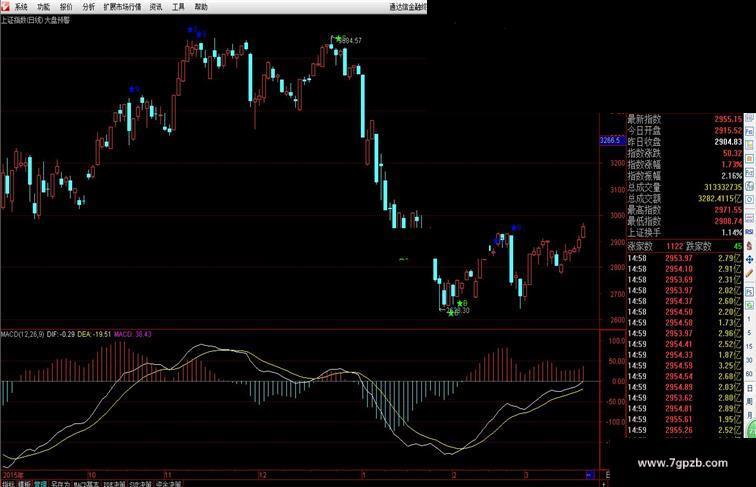
Task: Select the 30-minute period button
Action: coord(749,360)
